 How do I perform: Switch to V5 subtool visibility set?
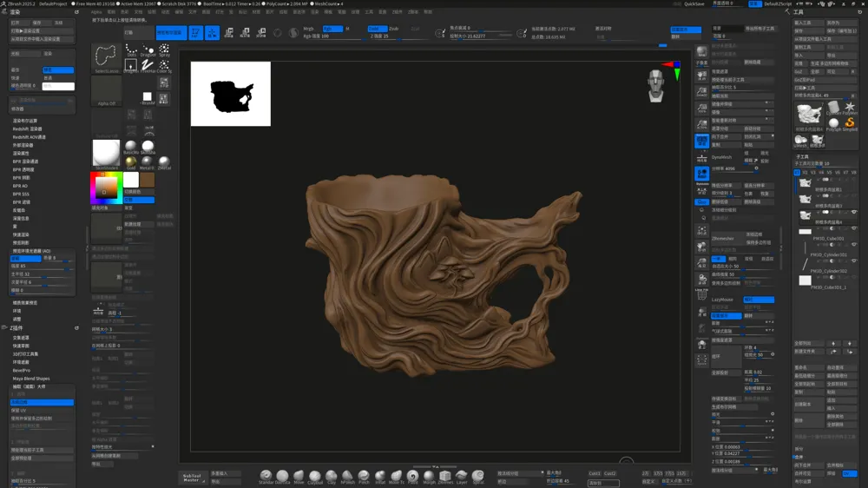829,172
